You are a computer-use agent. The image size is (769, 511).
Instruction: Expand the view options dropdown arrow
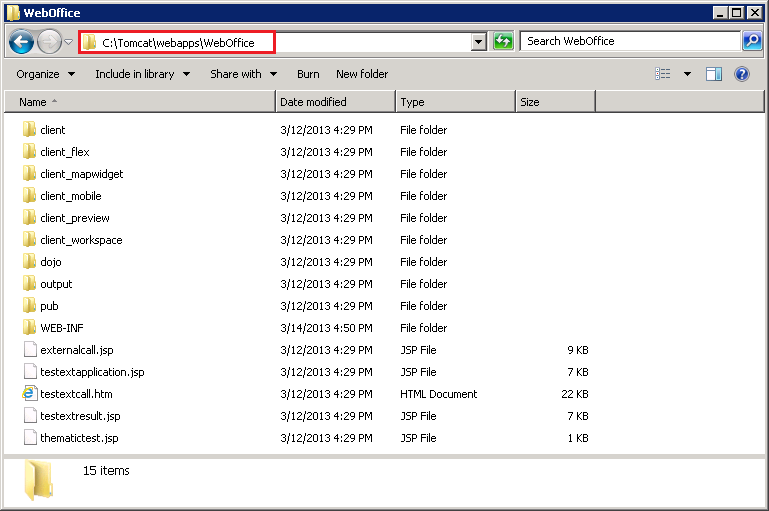click(688, 74)
